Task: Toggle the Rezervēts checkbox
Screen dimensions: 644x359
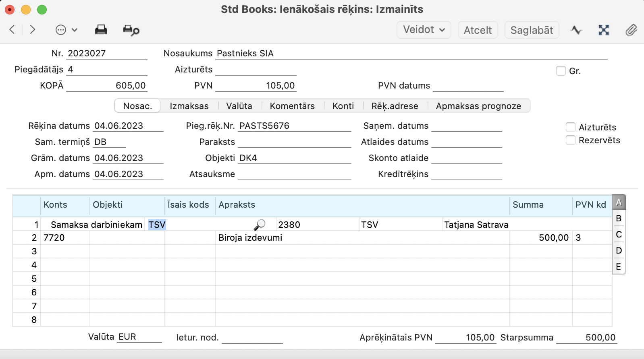Action: click(x=570, y=140)
